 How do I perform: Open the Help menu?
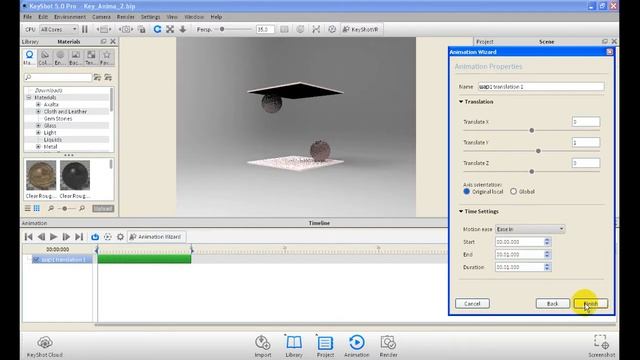pyautogui.click(x=216, y=17)
